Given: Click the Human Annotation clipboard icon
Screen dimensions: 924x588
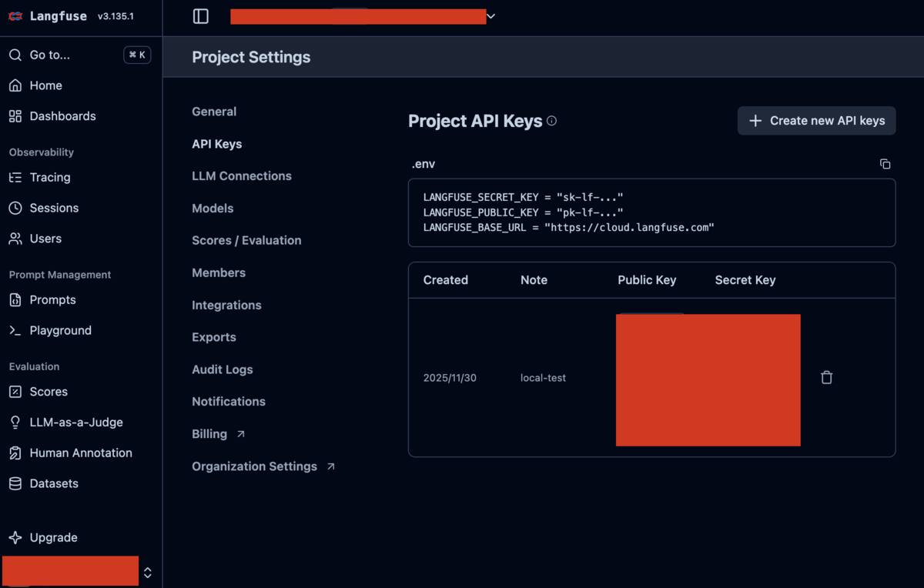Looking at the screenshot, I should pos(15,453).
